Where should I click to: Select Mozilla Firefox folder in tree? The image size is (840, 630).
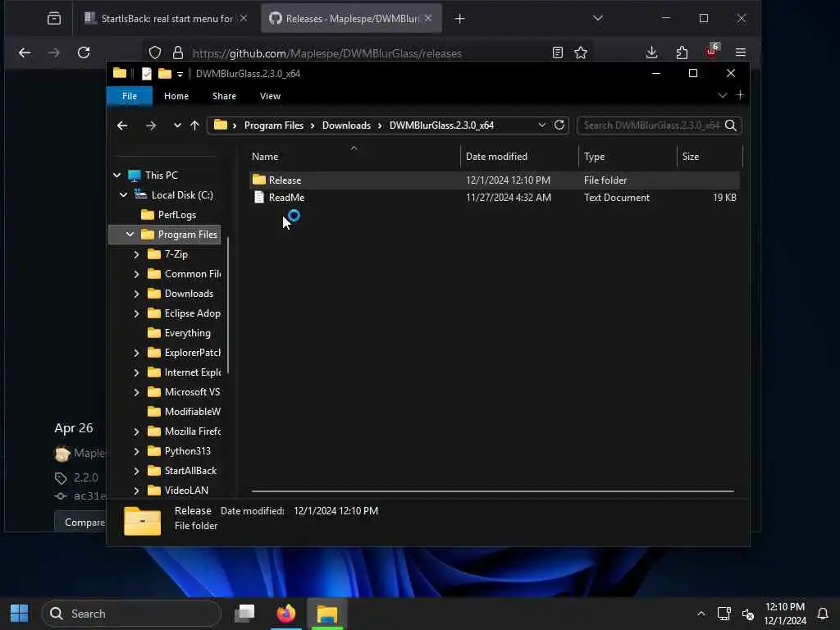(x=192, y=431)
